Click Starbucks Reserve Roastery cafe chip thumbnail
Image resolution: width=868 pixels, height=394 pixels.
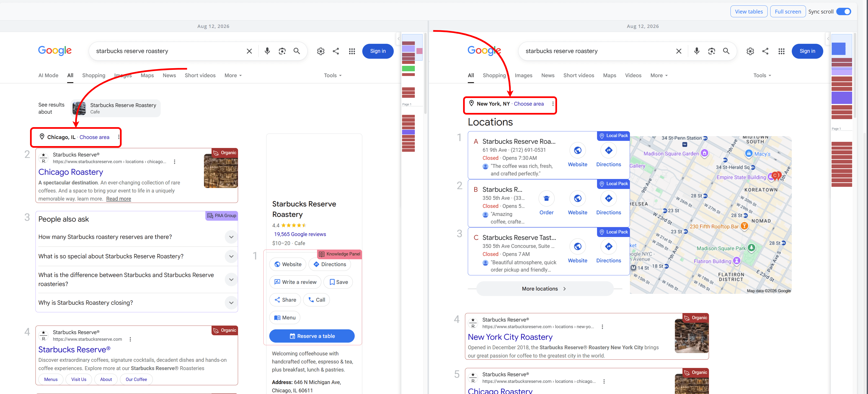(x=79, y=108)
